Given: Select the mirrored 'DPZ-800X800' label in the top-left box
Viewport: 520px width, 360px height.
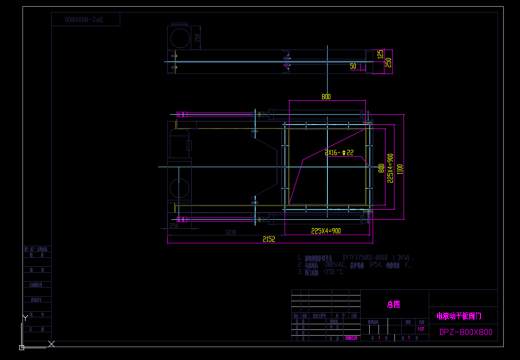Looking at the screenshot, I should 84,20.
